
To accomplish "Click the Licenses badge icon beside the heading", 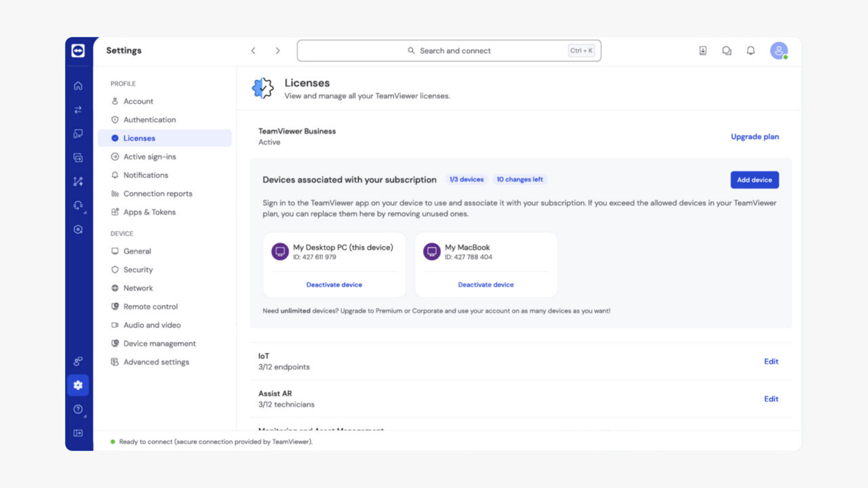I will 263,88.
